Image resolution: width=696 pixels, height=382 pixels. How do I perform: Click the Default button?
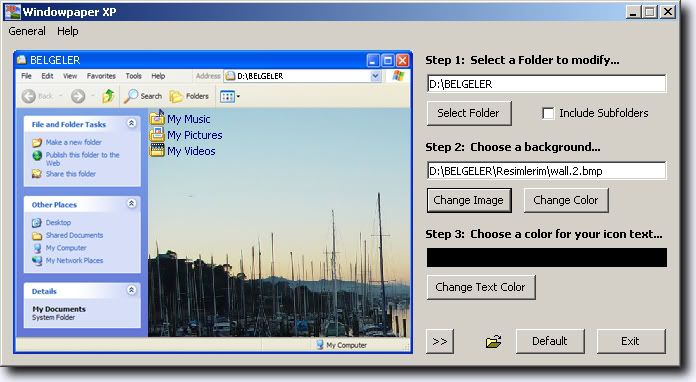[x=550, y=341]
